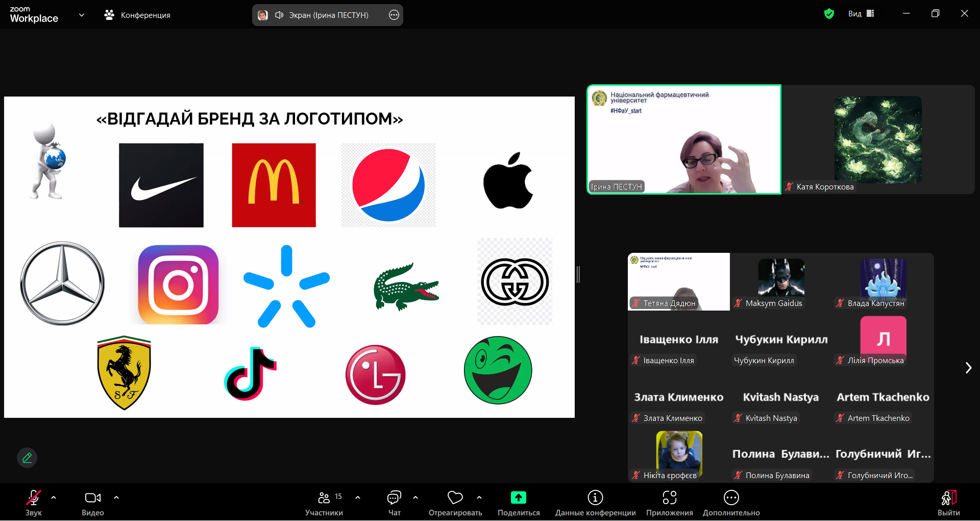
Task: Select Ірина ПЕСТУН video tile
Action: [x=684, y=139]
